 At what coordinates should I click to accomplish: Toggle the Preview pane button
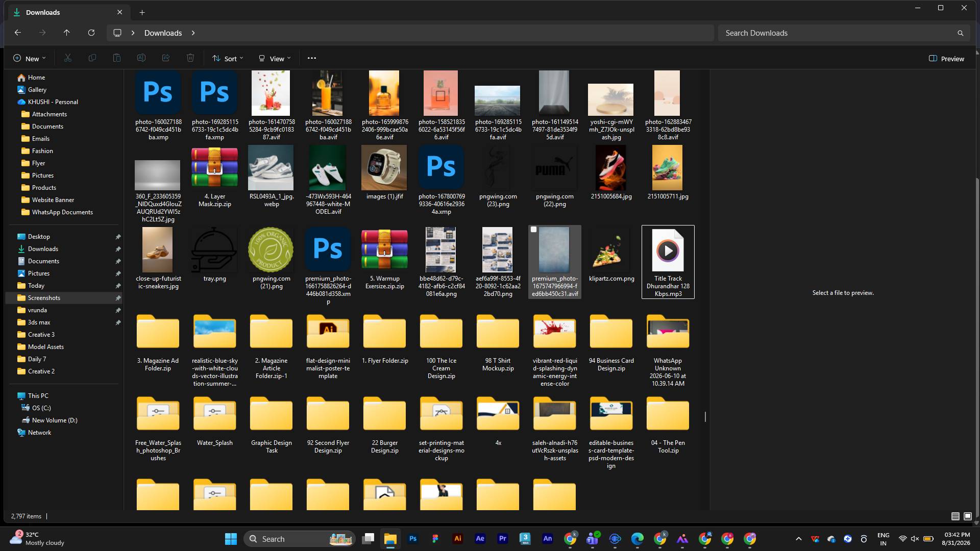(x=947, y=59)
